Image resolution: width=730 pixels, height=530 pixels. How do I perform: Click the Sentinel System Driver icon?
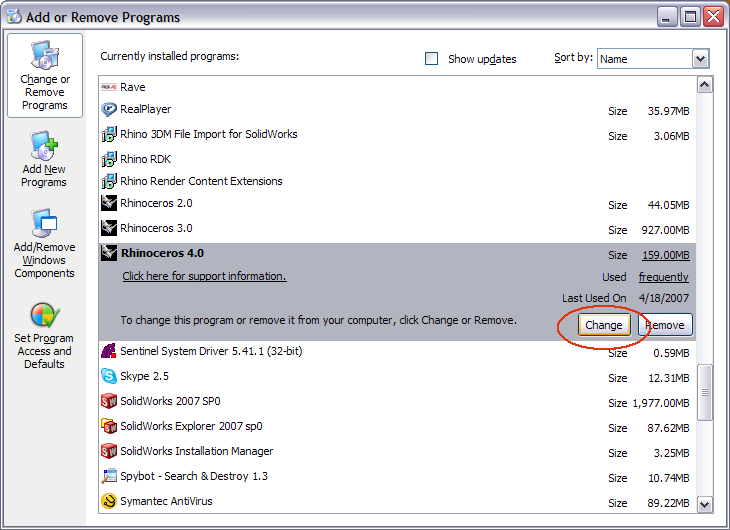108,351
